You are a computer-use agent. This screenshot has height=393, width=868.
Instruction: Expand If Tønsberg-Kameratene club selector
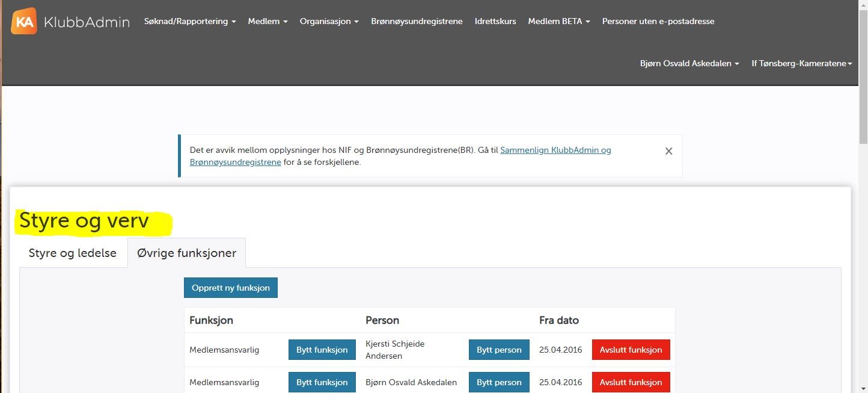pos(801,63)
